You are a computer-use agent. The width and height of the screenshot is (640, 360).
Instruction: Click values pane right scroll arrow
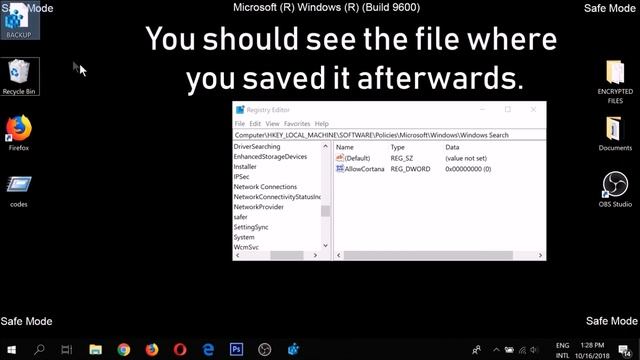540,256
